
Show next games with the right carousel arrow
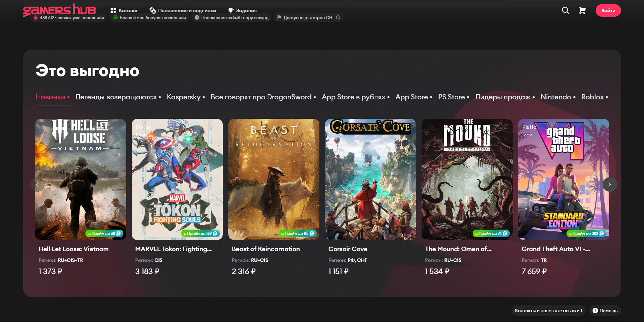click(x=610, y=184)
